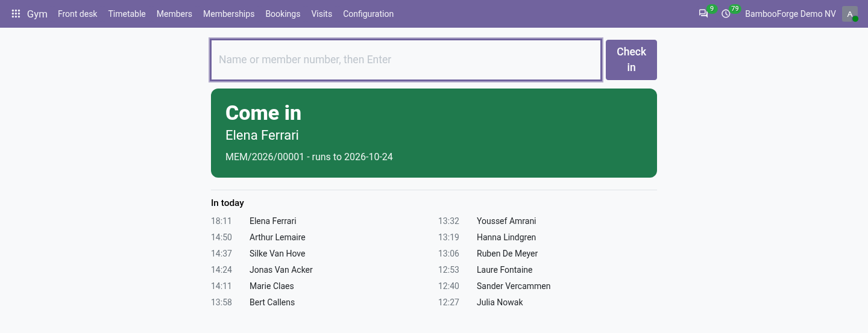This screenshot has height=333, width=868.
Task: Go to the Members menu
Action: point(174,14)
